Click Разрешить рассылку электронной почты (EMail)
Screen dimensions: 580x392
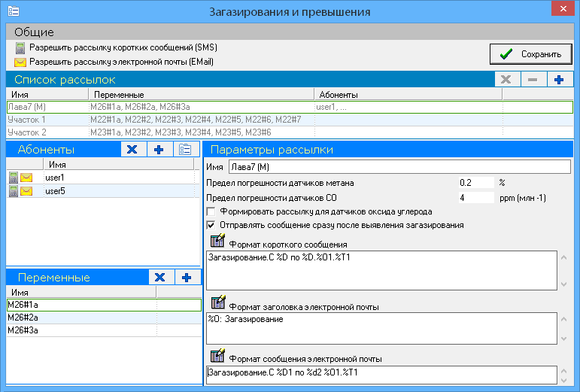coord(121,62)
